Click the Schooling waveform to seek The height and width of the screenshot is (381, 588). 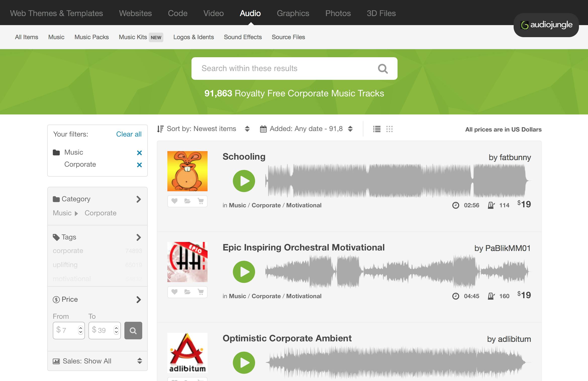[397, 181]
